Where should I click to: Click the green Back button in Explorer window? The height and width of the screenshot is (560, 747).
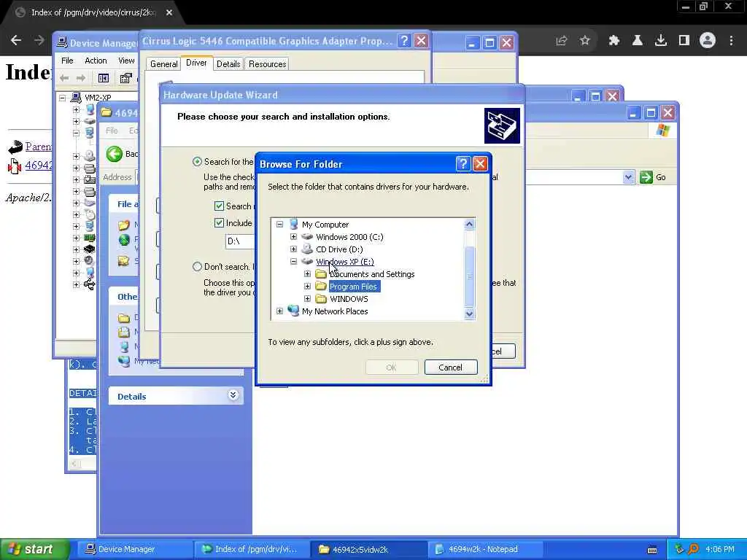click(x=115, y=154)
